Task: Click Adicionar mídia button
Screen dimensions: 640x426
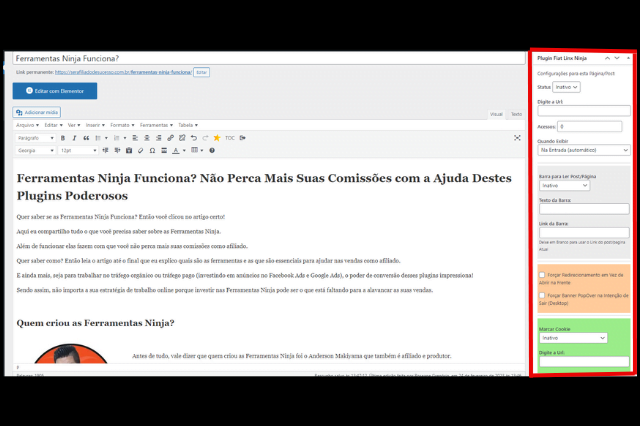Action: click(37, 112)
